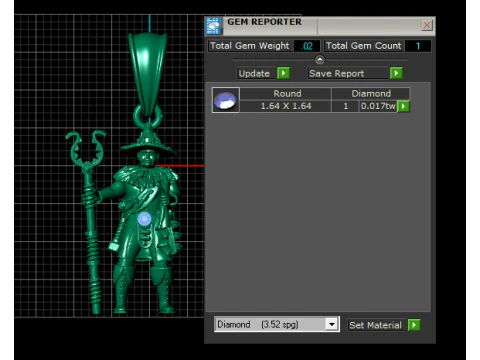Viewport: 480px width, 360px height.
Task: Click the Total Gem Count label
Action: 364,46
